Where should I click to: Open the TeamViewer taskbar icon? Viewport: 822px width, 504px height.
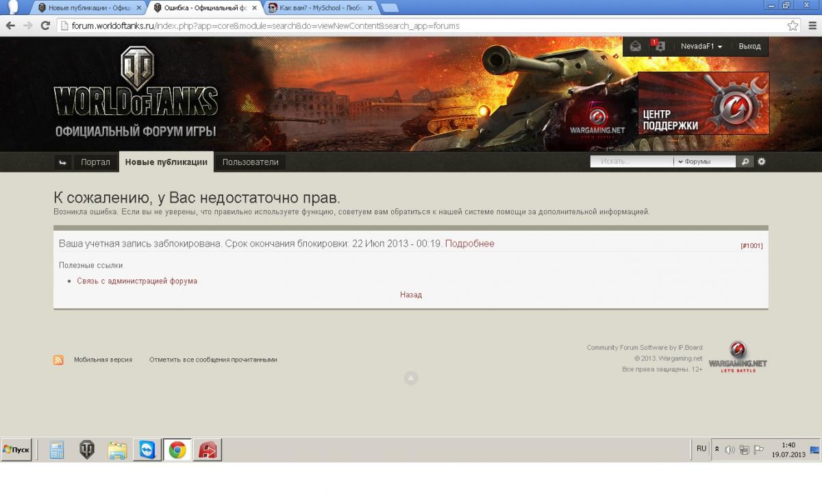(x=147, y=450)
